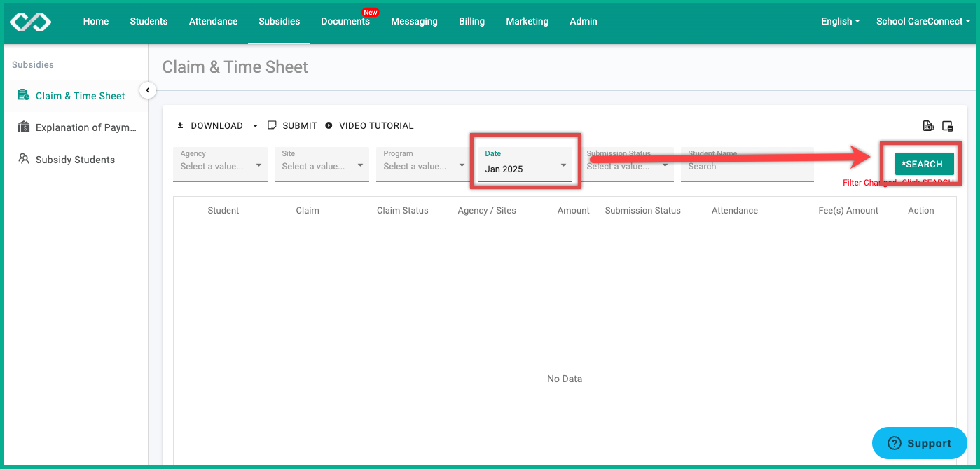Click the VIDEO TUTORIAL button
The image size is (980, 469).
(x=369, y=126)
